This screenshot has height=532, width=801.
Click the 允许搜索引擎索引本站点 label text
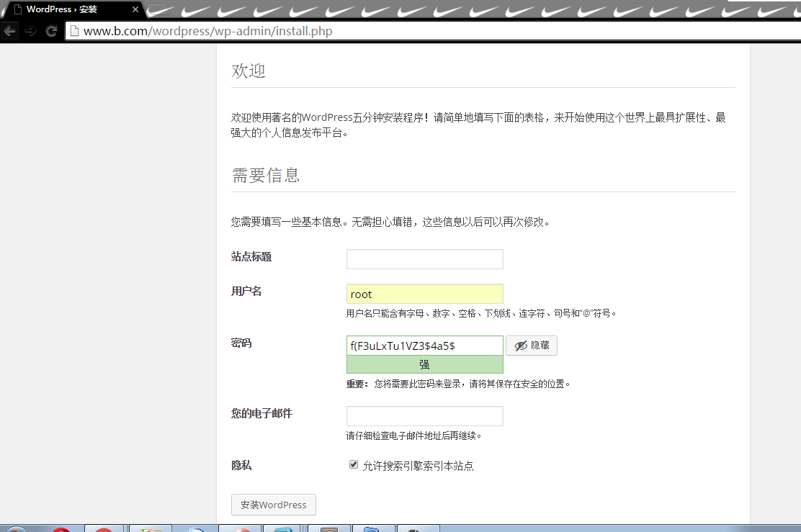(x=418, y=466)
